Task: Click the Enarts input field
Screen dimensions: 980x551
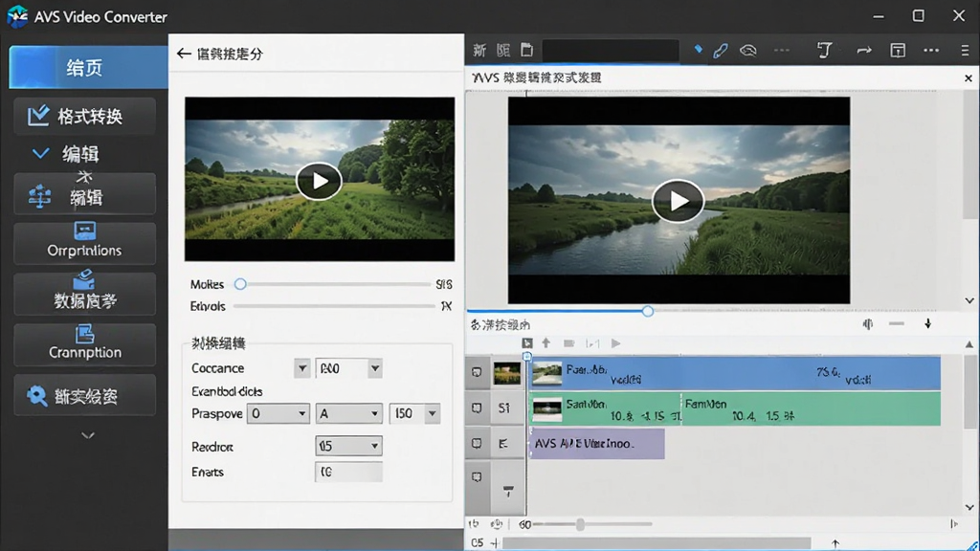Action: tap(348, 472)
